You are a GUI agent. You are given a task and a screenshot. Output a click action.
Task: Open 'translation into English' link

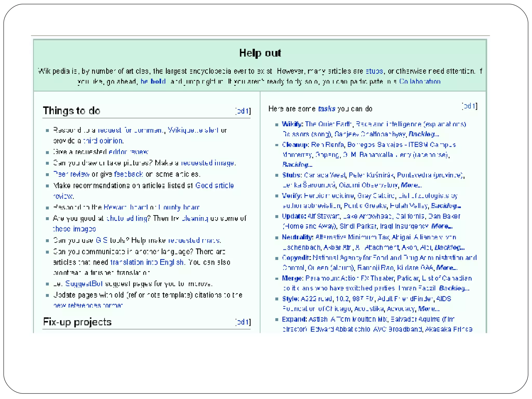coord(147,262)
